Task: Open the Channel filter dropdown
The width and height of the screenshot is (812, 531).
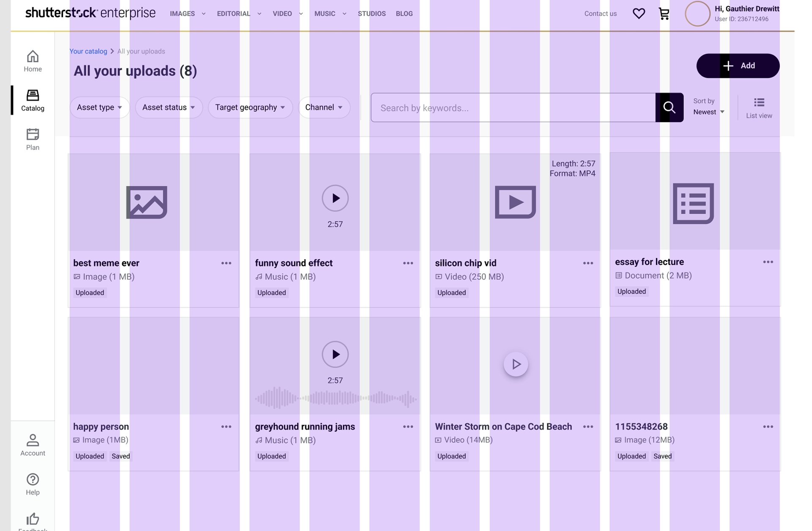Action: [324, 107]
